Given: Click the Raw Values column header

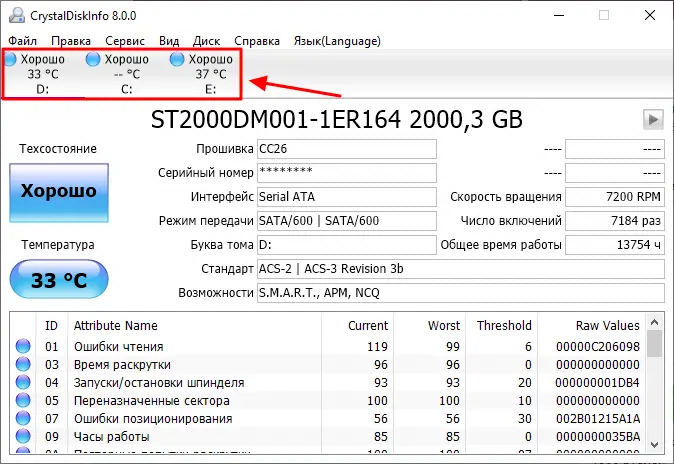Looking at the screenshot, I should 607,325.
